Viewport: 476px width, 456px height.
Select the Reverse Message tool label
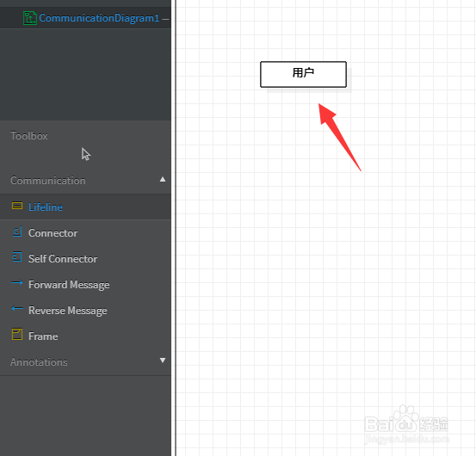pos(68,311)
